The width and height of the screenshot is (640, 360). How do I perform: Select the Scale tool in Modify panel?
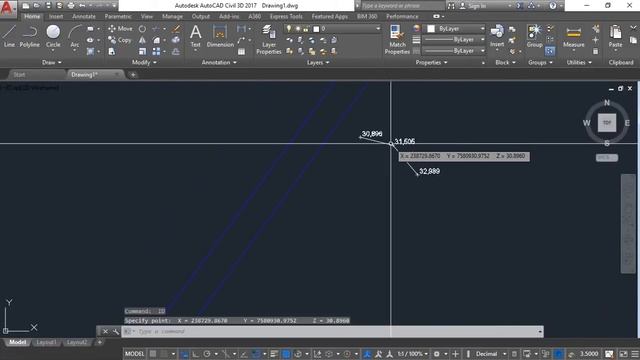pyautogui.click(x=142, y=51)
